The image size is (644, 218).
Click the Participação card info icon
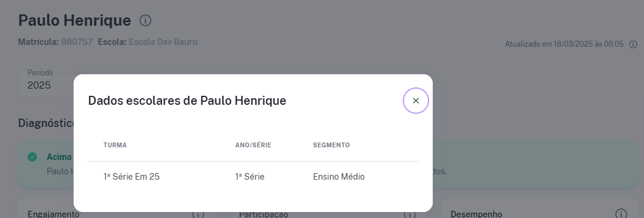point(409,214)
